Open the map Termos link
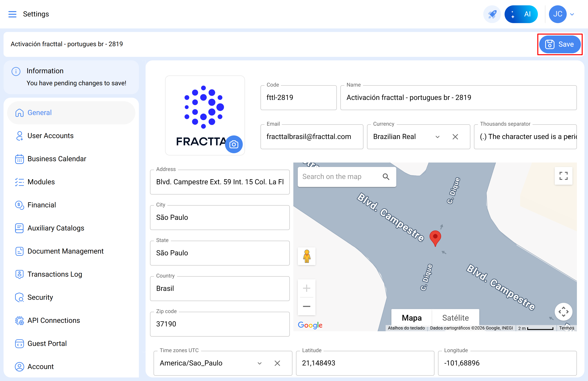Viewport: 588px width, 381px height. (566, 328)
